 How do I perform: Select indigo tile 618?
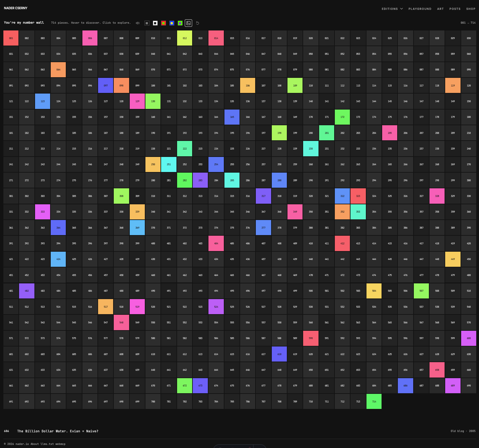point(279,354)
